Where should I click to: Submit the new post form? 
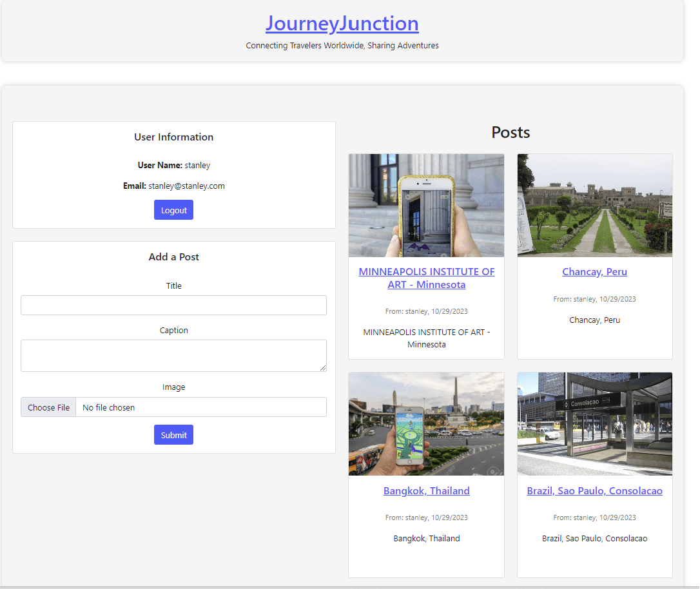coord(173,435)
